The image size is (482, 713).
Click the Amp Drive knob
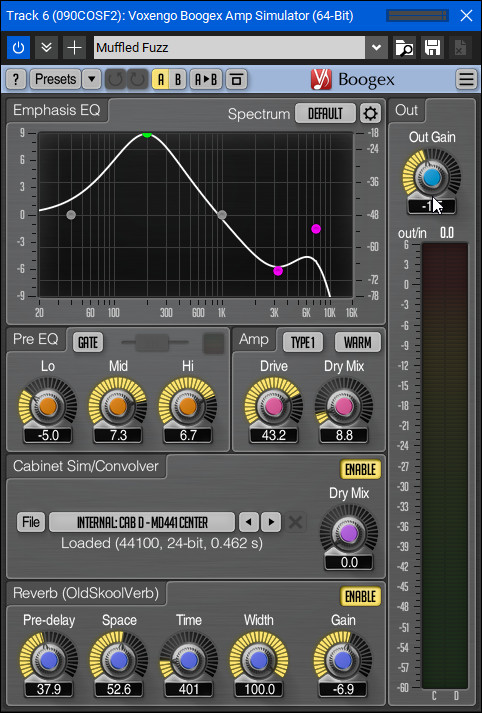274,406
